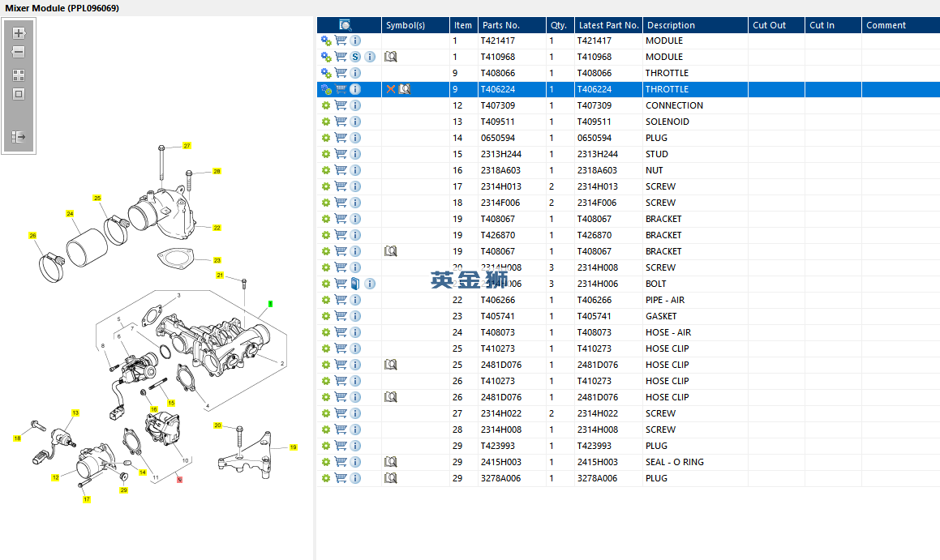
Task: Click description GASKET
Action: [x=661, y=315]
